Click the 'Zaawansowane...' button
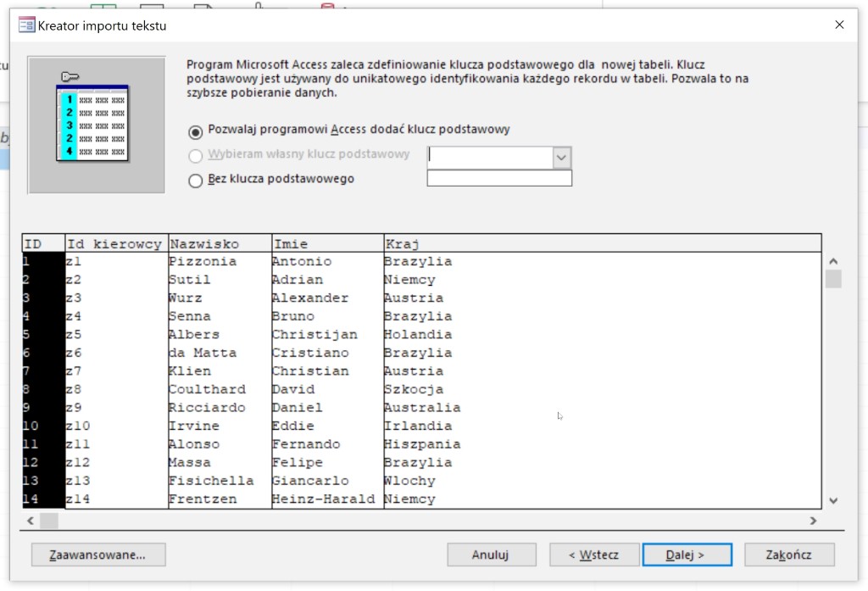 [97, 555]
